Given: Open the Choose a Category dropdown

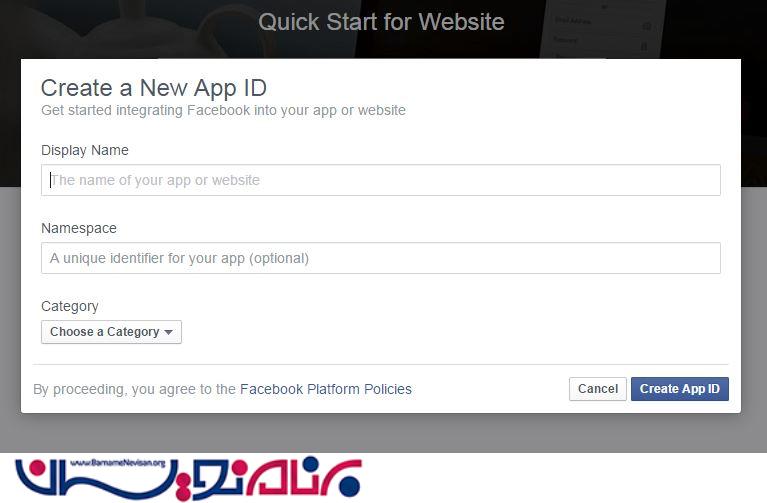Looking at the screenshot, I should click(111, 332).
